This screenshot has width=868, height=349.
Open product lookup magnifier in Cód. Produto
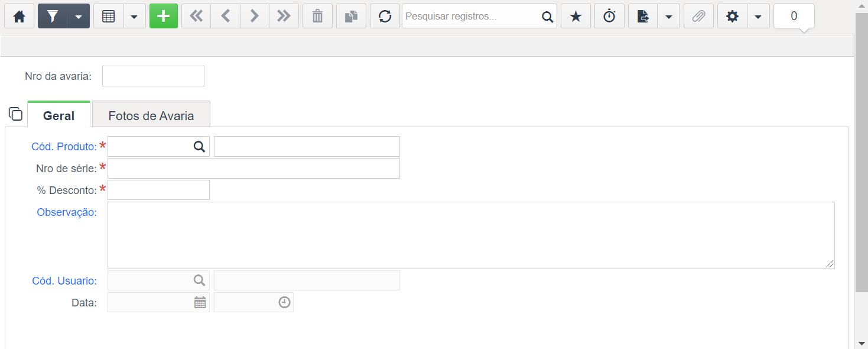(x=200, y=146)
